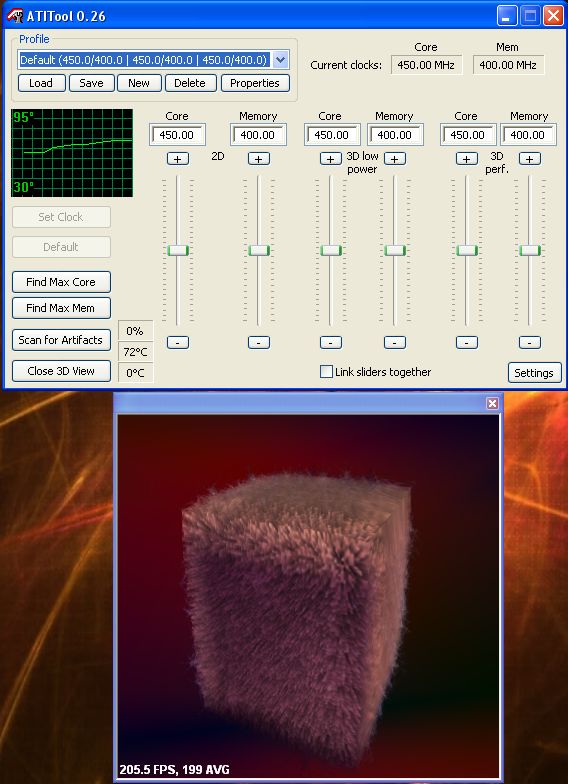This screenshot has width=568, height=784.
Task: Increase 3D low power Core with plus
Action: coord(330,159)
